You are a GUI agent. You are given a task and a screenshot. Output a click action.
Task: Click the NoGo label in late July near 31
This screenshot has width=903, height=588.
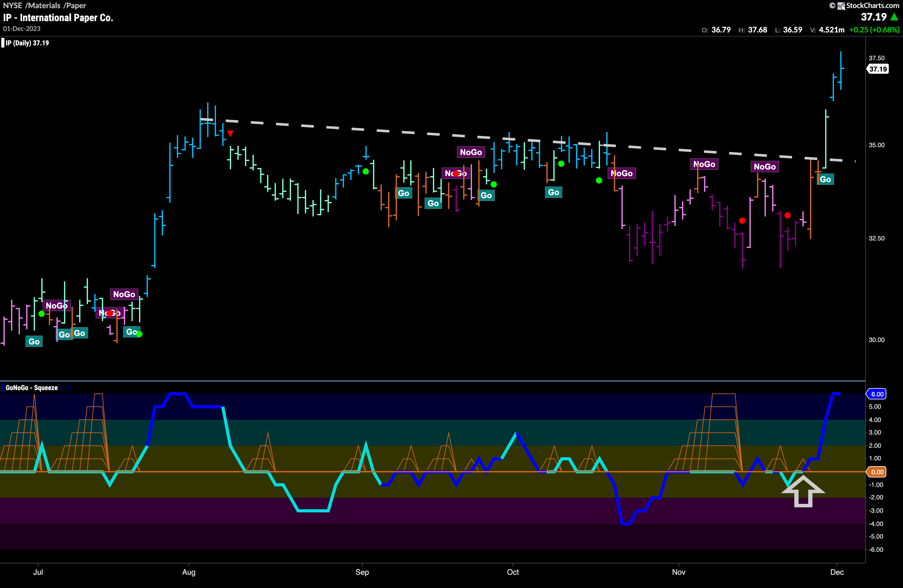tap(124, 294)
